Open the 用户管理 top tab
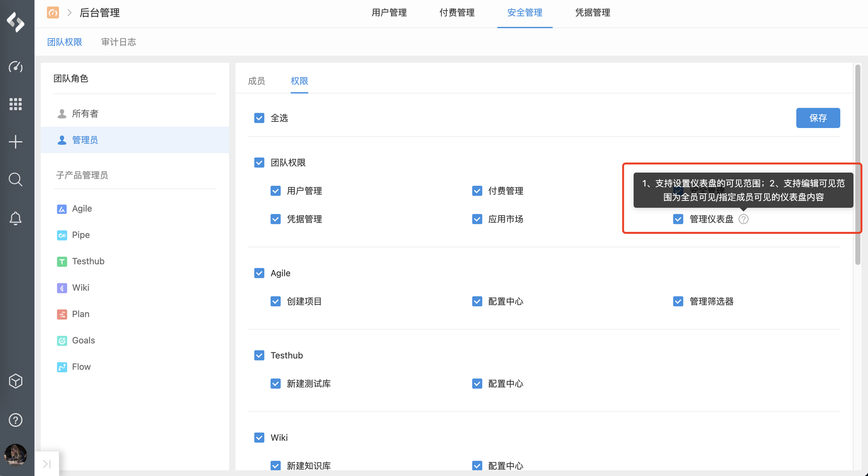Image resolution: width=868 pixels, height=476 pixels. [x=389, y=13]
